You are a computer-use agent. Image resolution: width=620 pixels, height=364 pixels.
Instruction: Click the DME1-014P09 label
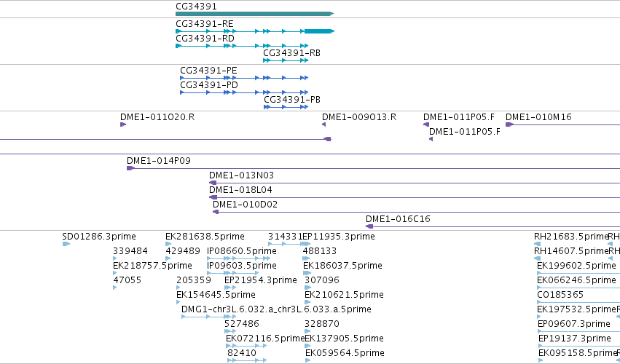[159, 161]
